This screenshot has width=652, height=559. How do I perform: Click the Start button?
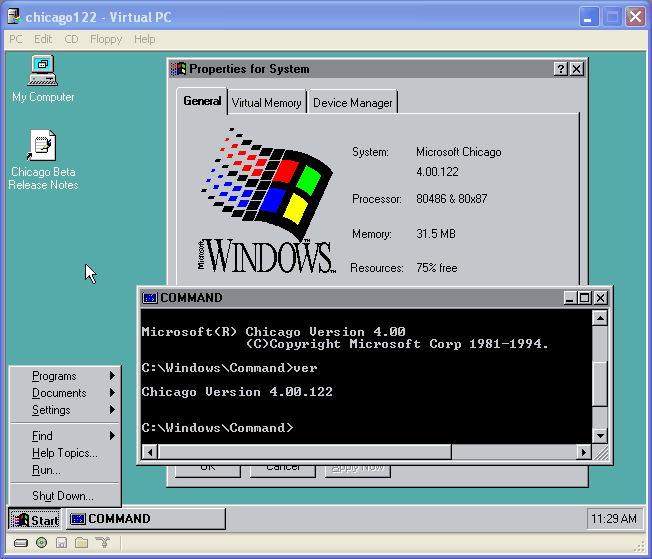pos(35,519)
